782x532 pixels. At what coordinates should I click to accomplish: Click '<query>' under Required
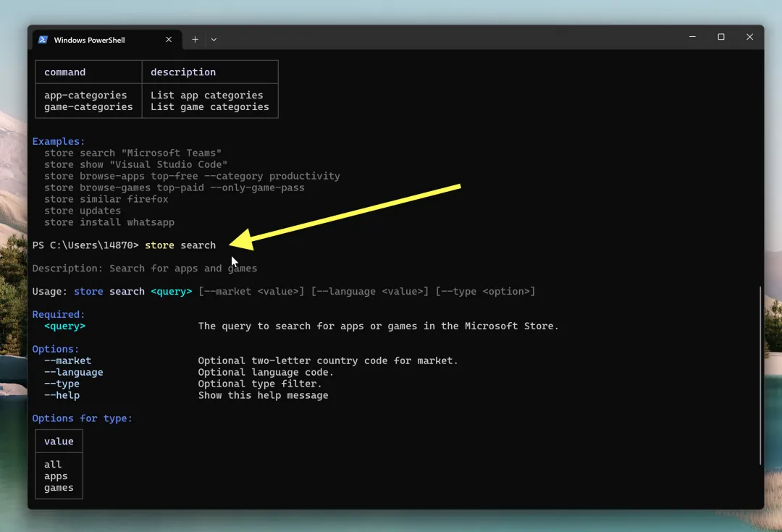click(65, 326)
